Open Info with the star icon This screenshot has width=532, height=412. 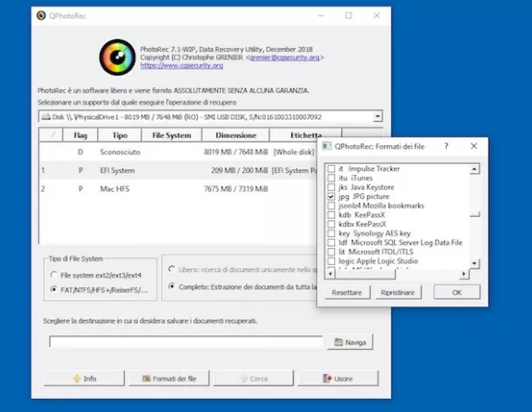pyautogui.click(x=84, y=379)
